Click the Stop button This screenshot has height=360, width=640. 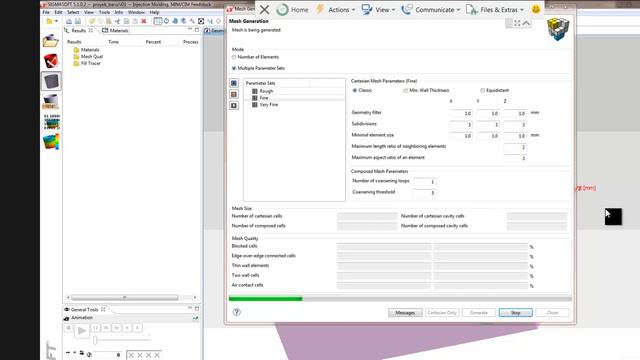(x=516, y=313)
